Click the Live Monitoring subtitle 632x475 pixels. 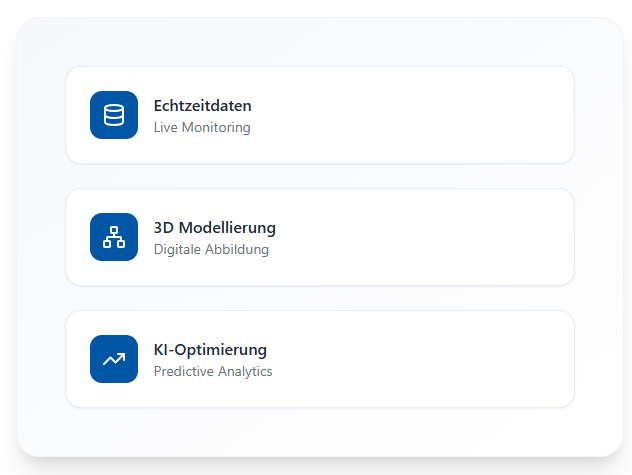click(x=202, y=128)
